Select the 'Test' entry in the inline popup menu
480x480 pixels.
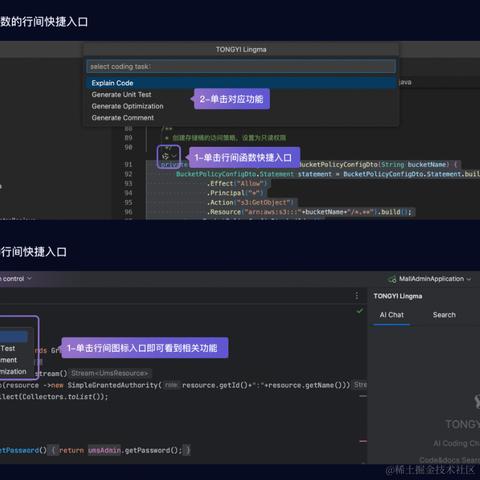click(8, 349)
